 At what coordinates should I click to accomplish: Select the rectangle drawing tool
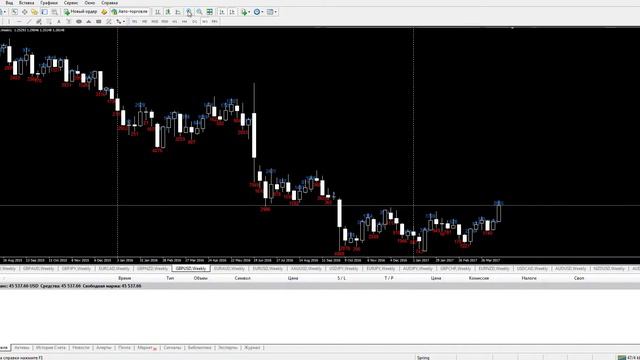[99, 21]
